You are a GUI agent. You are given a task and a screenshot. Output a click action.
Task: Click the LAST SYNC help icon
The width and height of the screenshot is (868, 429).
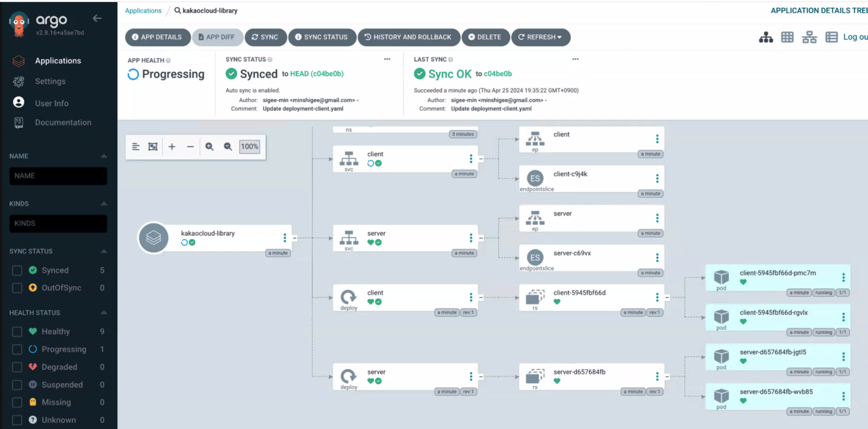(x=450, y=59)
